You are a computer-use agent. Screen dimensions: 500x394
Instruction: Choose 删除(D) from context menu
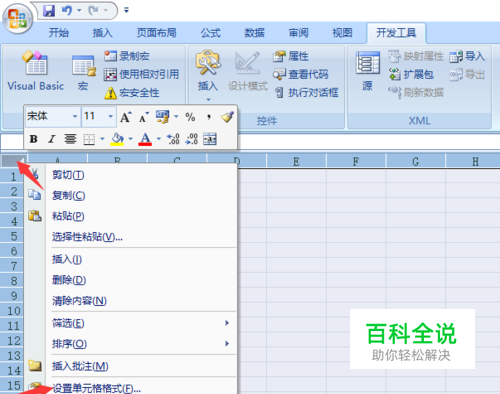tap(131, 280)
